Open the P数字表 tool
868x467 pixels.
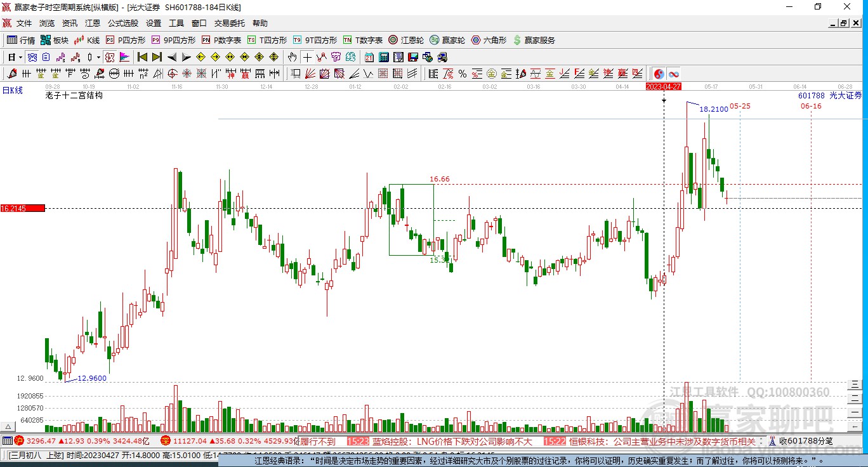pyautogui.click(x=221, y=40)
